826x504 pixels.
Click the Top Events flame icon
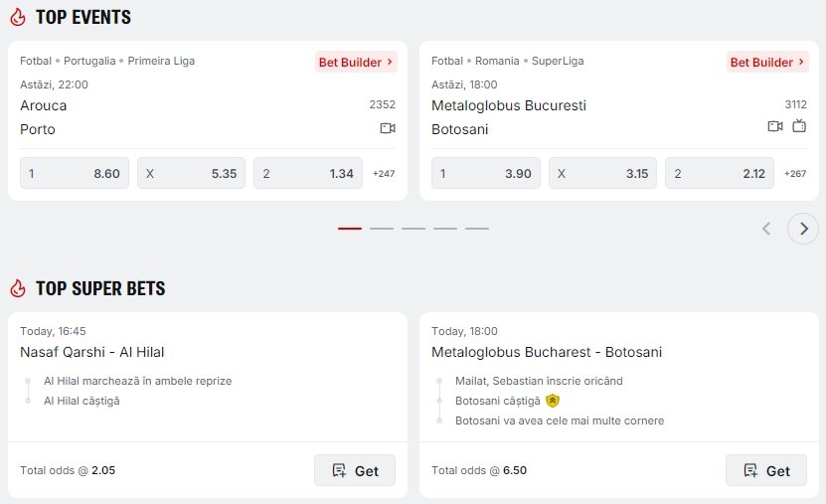tap(17, 18)
